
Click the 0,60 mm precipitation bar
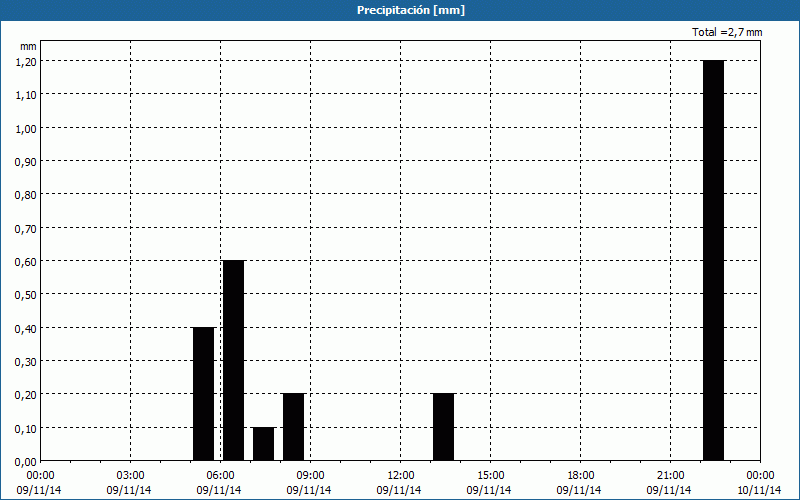pos(234,361)
